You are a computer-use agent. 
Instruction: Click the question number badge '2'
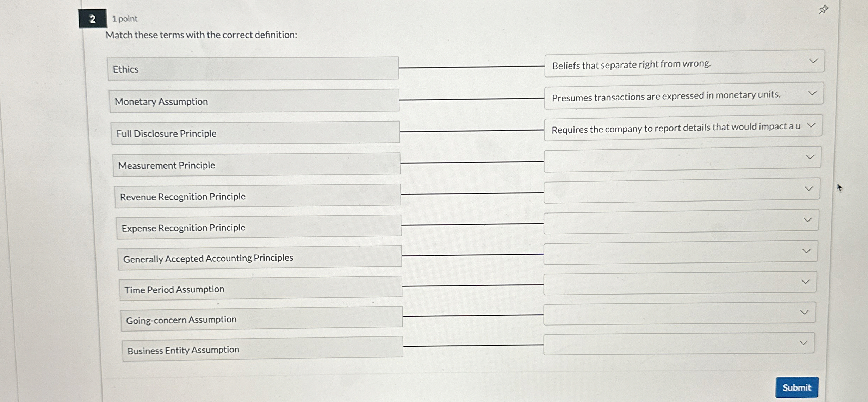[92, 19]
